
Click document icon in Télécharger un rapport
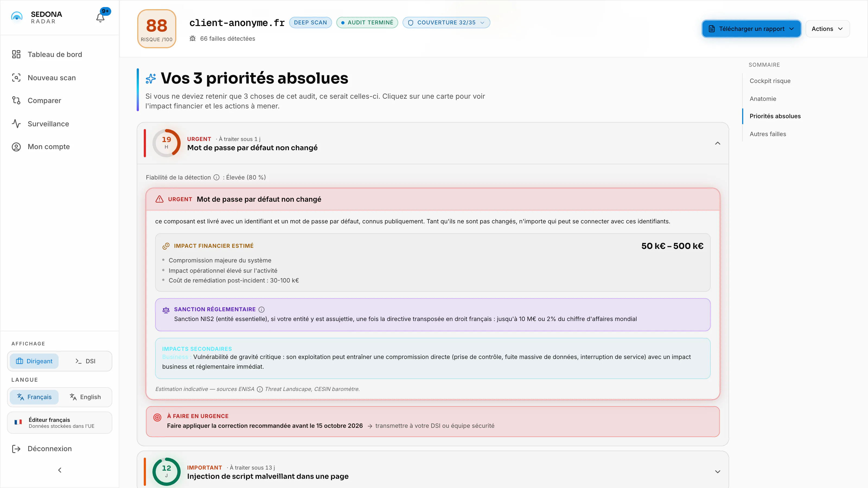tap(712, 29)
